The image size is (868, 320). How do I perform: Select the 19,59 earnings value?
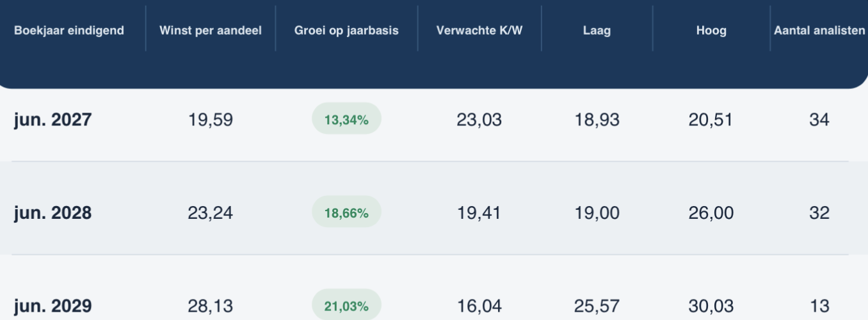click(211, 120)
